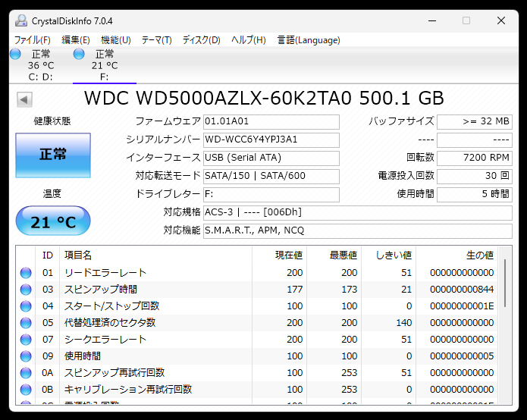The width and height of the screenshot is (527, 420).
Task: Select the スピンアップ再試行回数 row name
Action: [x=114, y=373]
